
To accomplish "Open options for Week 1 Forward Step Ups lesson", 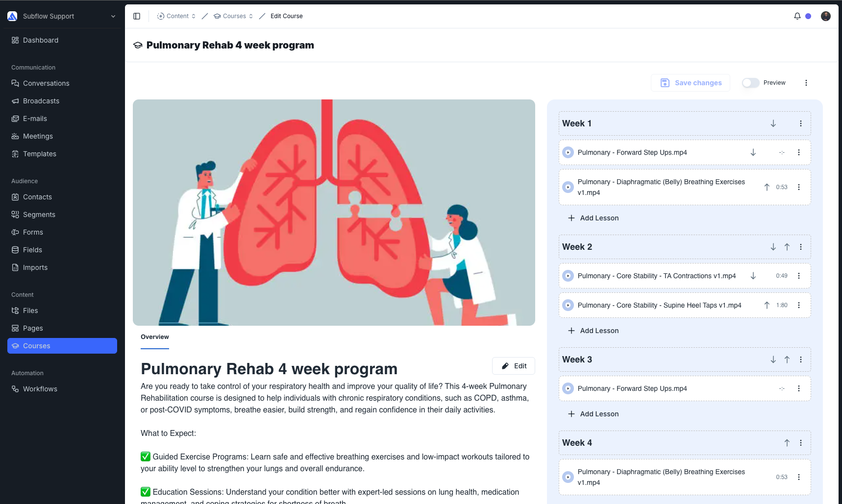I will [x=799, y=152].
